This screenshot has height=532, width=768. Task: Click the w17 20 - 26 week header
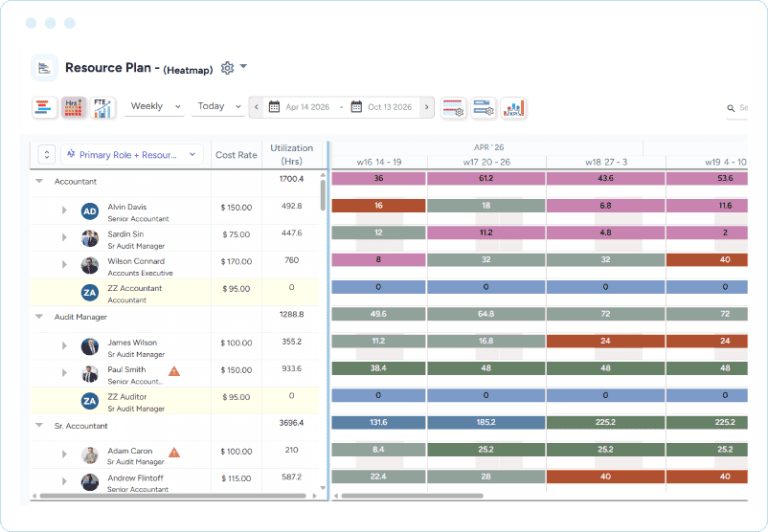point(486,162)
